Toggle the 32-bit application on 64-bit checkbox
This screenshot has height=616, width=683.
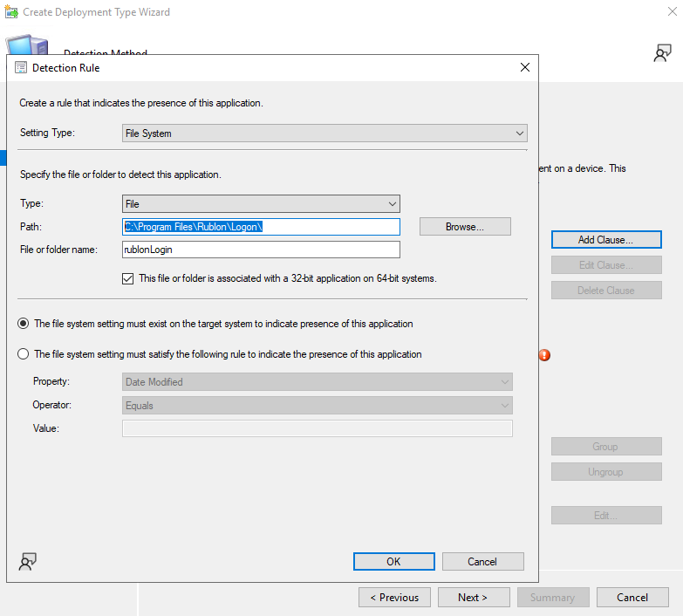(129, 278)
